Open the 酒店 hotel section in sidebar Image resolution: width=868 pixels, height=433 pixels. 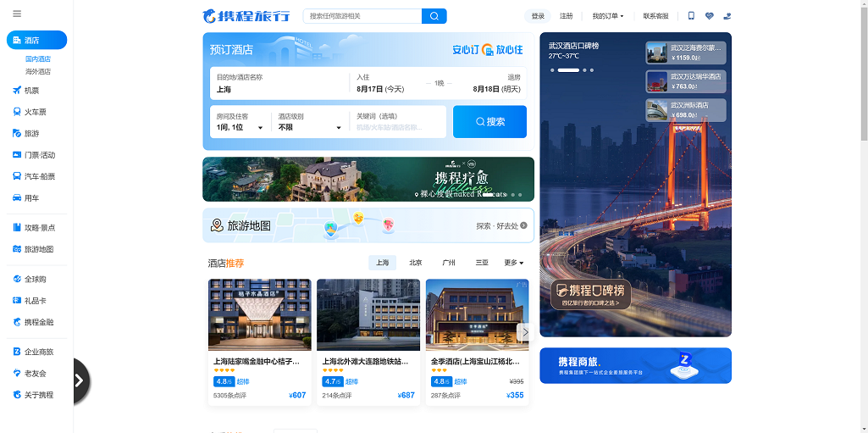tap(36, 40)
